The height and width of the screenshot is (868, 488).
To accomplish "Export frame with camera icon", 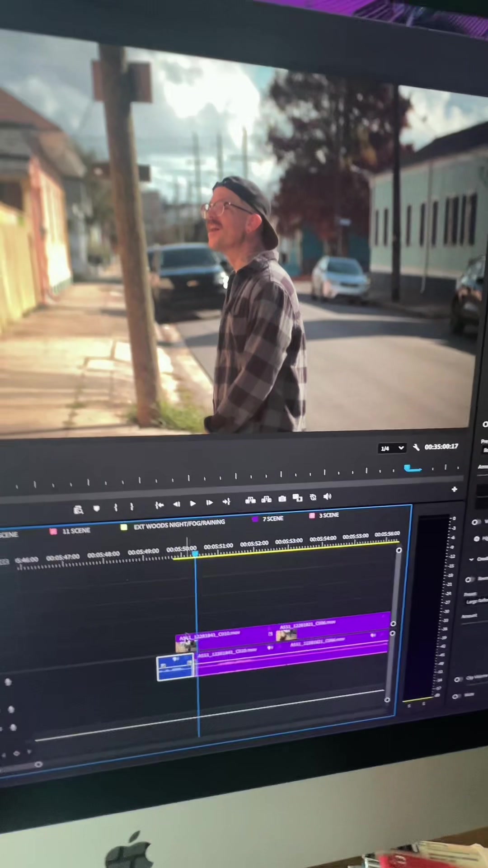I will (282, 498).
